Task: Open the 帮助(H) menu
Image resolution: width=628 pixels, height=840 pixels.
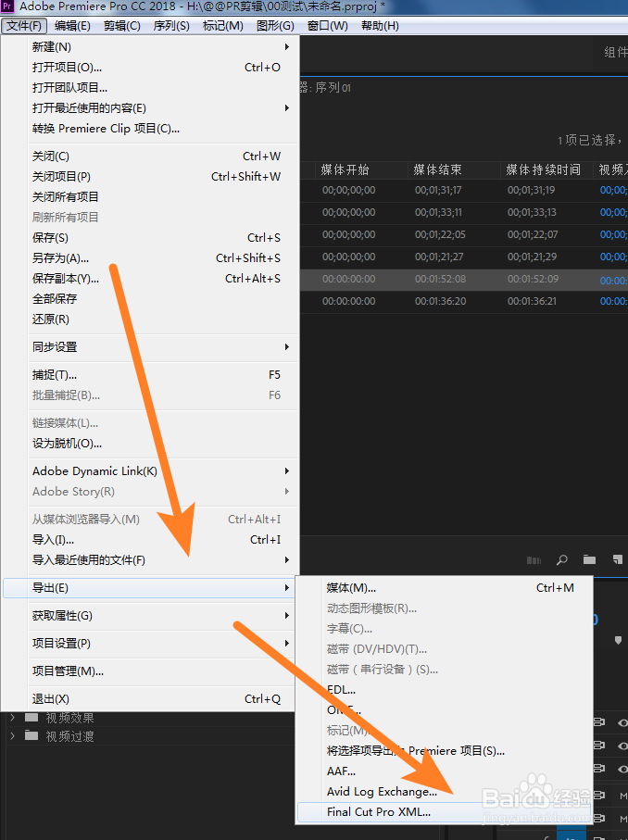Action: click(x=380, y=26)
